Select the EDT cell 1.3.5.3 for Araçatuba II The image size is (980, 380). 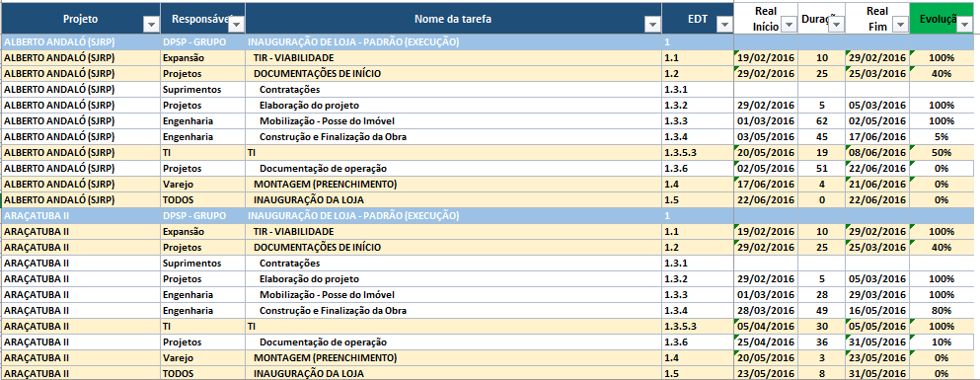(698, 327)
